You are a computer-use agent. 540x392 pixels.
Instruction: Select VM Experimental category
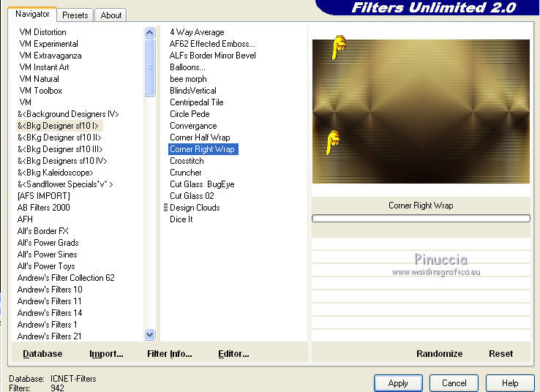coord(48,44)
